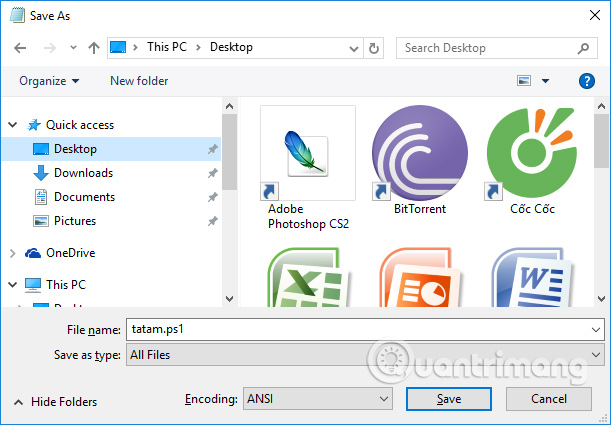Collapse the Quick access tree node
The width and height of the screenshot is (611, 425).
[x=13, y=125]
